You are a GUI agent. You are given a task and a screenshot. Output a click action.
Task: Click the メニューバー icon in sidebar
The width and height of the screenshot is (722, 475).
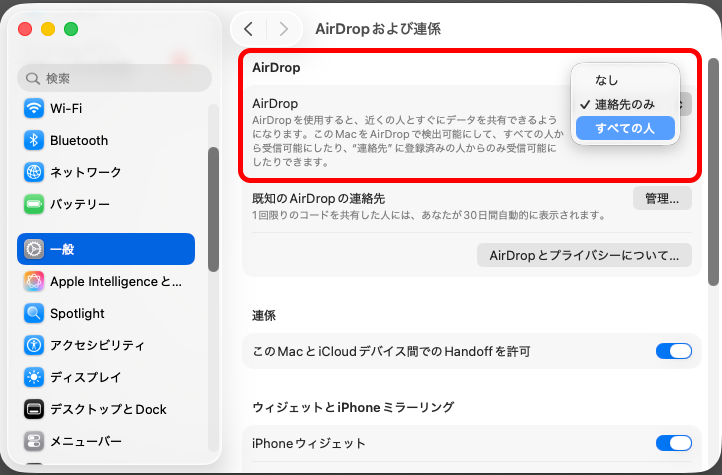[x=34, y=441]
